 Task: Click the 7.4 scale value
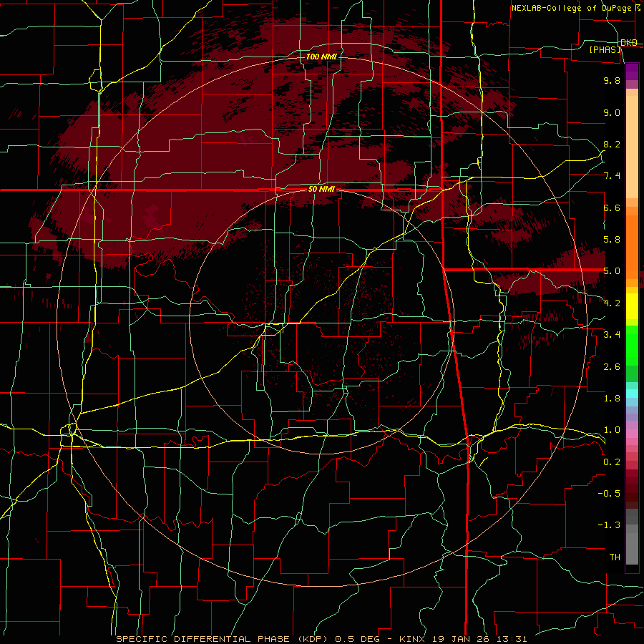click(612, 176)
